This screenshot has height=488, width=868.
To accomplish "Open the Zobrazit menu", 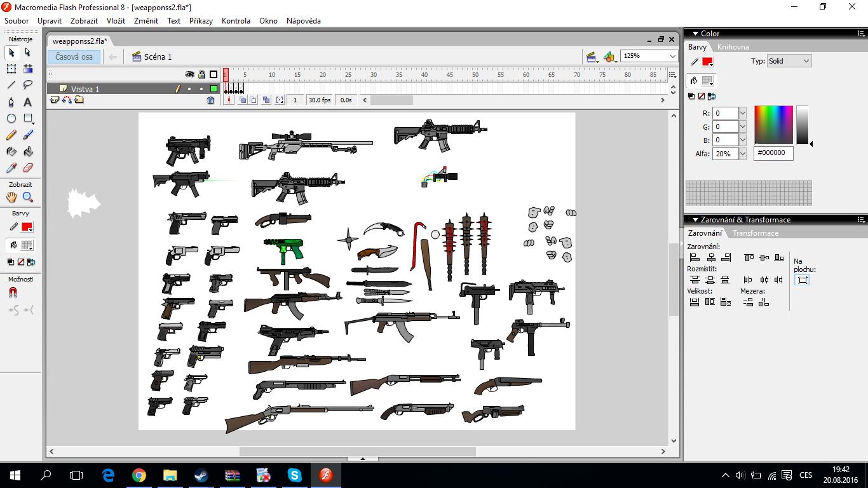I will [x=84, y=21].
